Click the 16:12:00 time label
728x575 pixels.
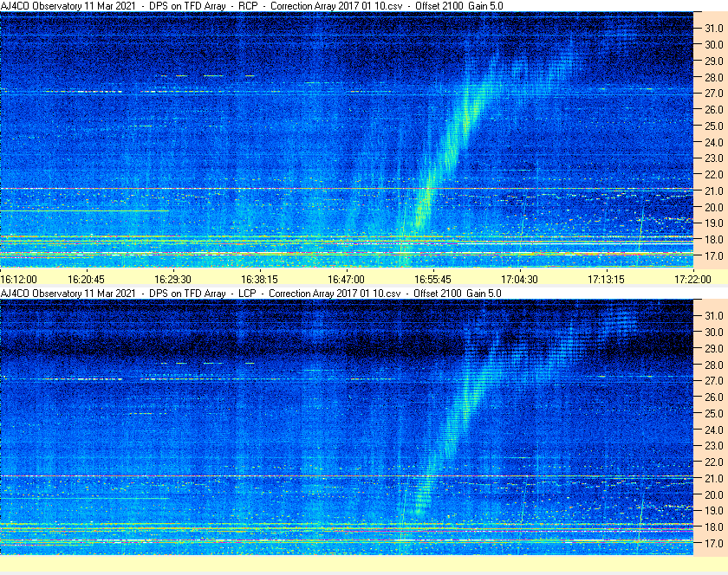tap(18, 280)
